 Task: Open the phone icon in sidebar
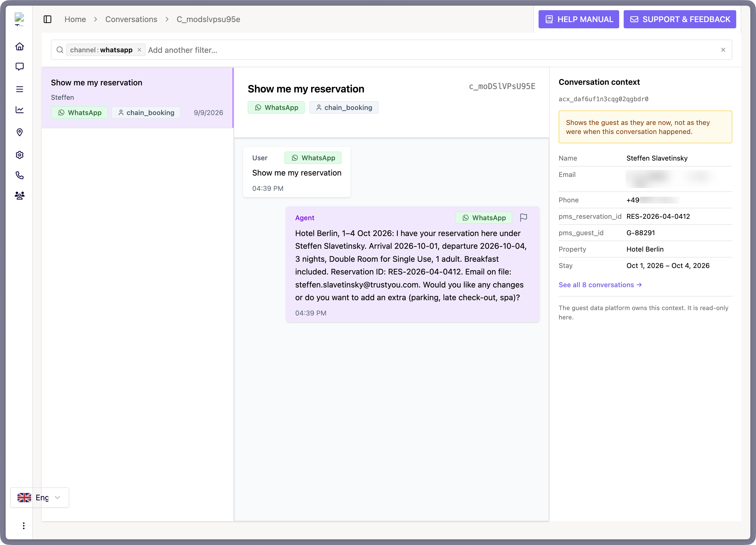(x=20, y=175)
